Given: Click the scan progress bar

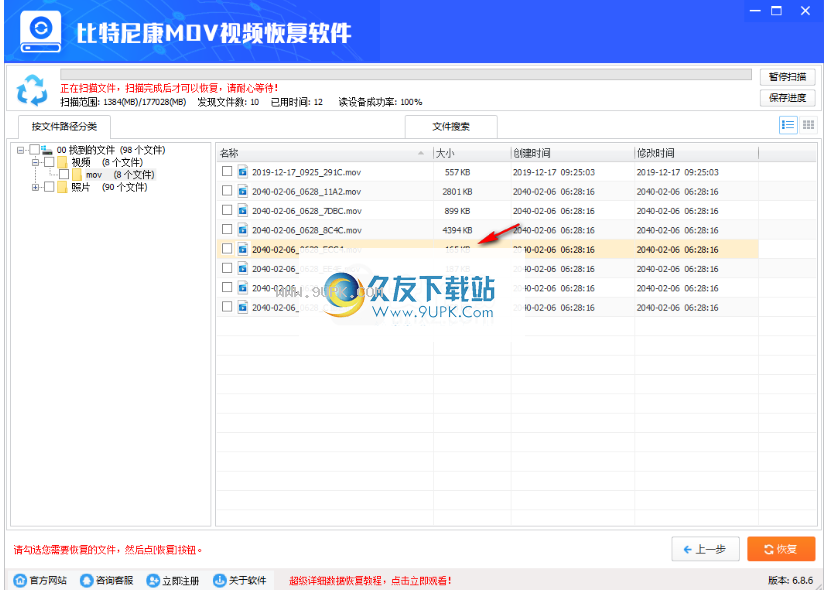Looking at the screenshot, I should point(406,74).
